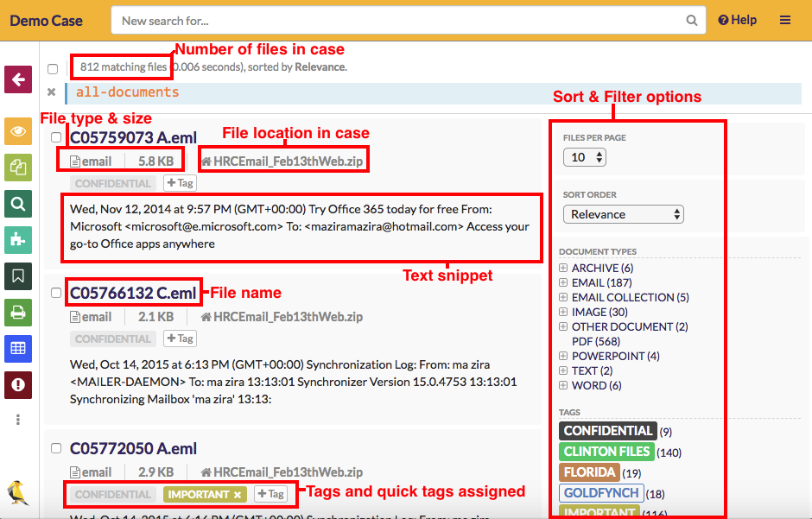The width and height of the screenshot is (812, 519).
Task: Click +Tag button under C05766132 C.eml
Action: [181, 339]
